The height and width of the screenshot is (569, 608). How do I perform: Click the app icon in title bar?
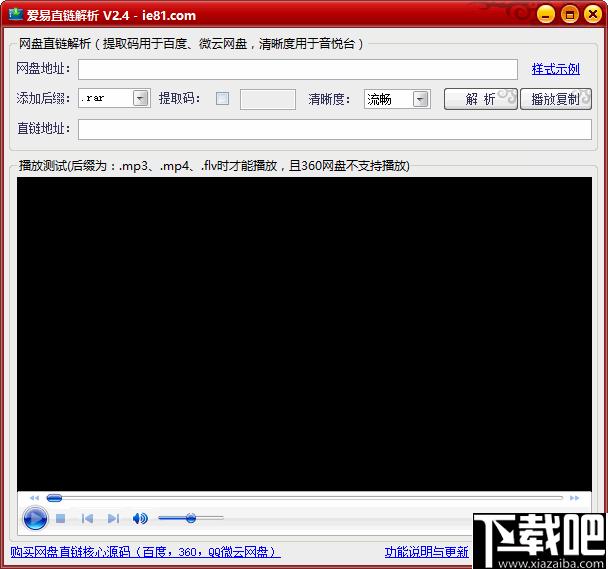16,14
